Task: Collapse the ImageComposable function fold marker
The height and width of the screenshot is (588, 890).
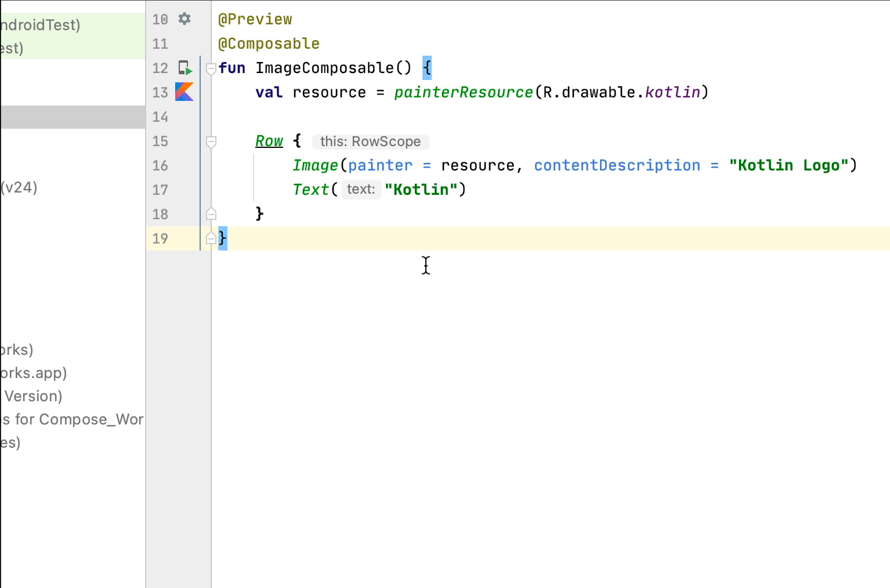Action: tap(211, 68)
